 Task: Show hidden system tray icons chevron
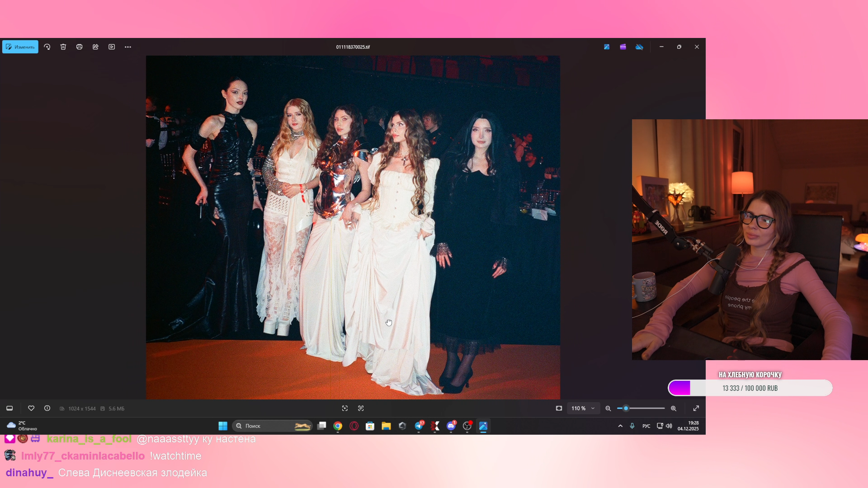[620, 426]
